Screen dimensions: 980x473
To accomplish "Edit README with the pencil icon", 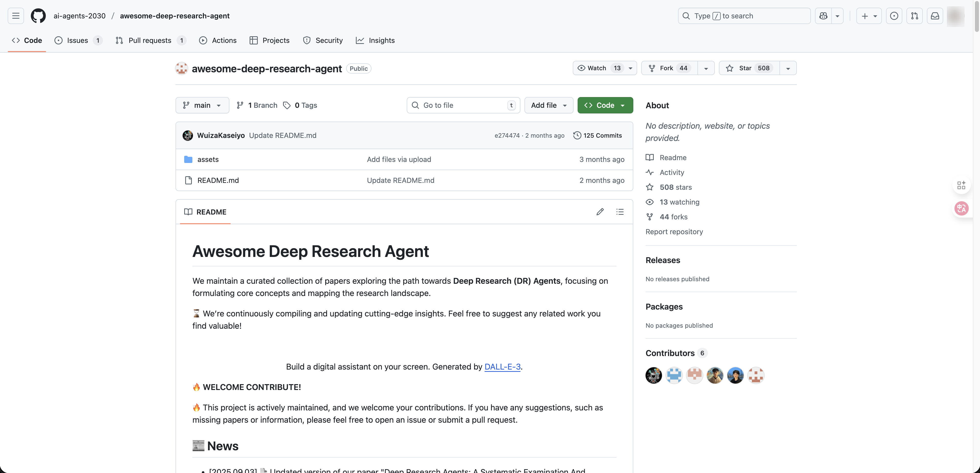I will click(600, 212).
